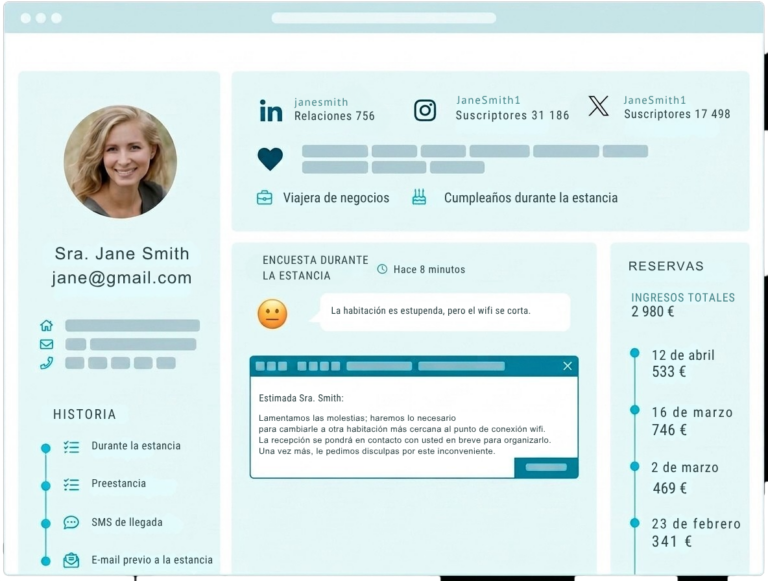Select the 533 € reservation amount

(669, 372)
